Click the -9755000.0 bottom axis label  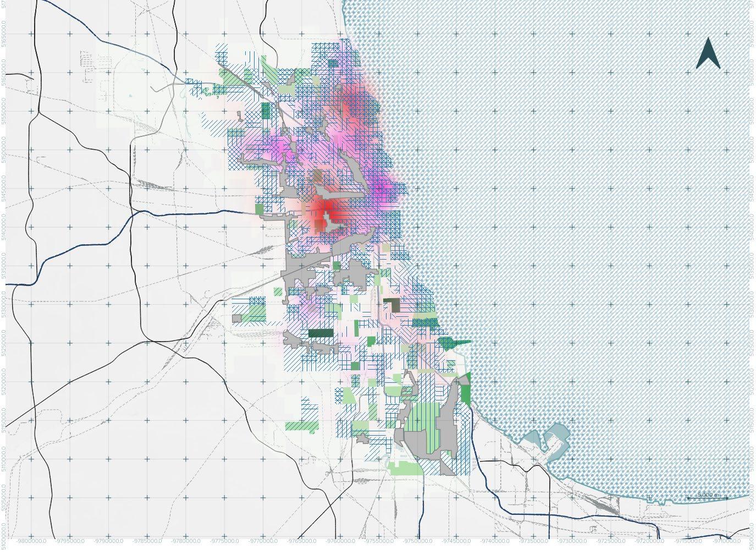[378, 541]
